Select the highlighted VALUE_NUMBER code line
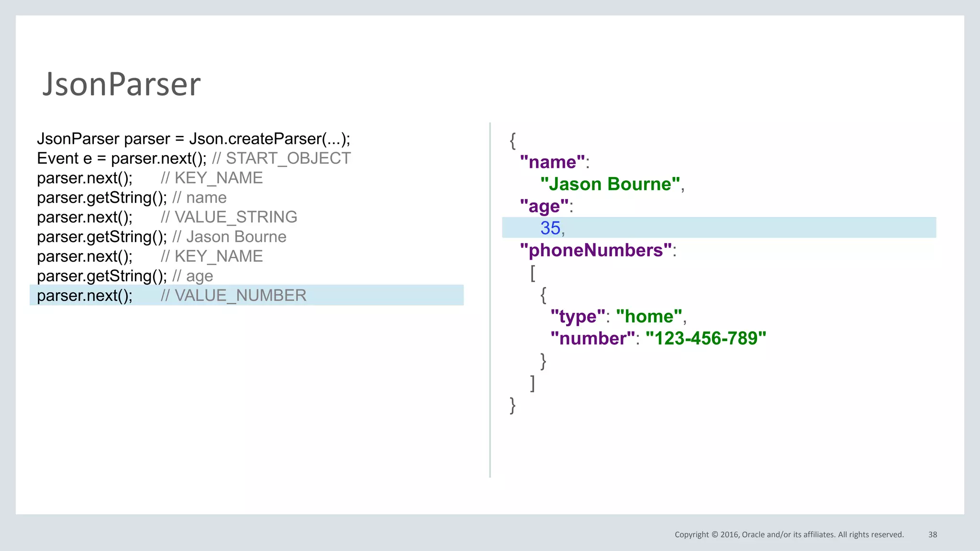 171,296
